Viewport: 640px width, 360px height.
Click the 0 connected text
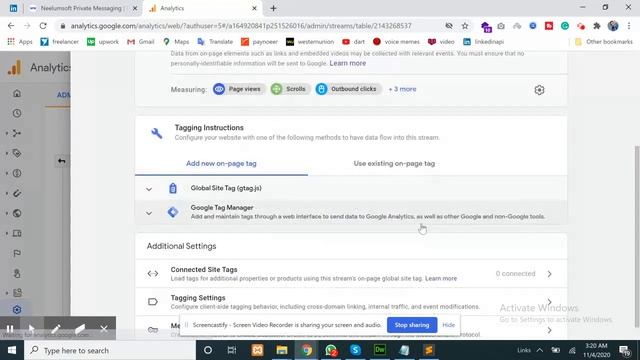pyautogui.click(x=515, y=274)
